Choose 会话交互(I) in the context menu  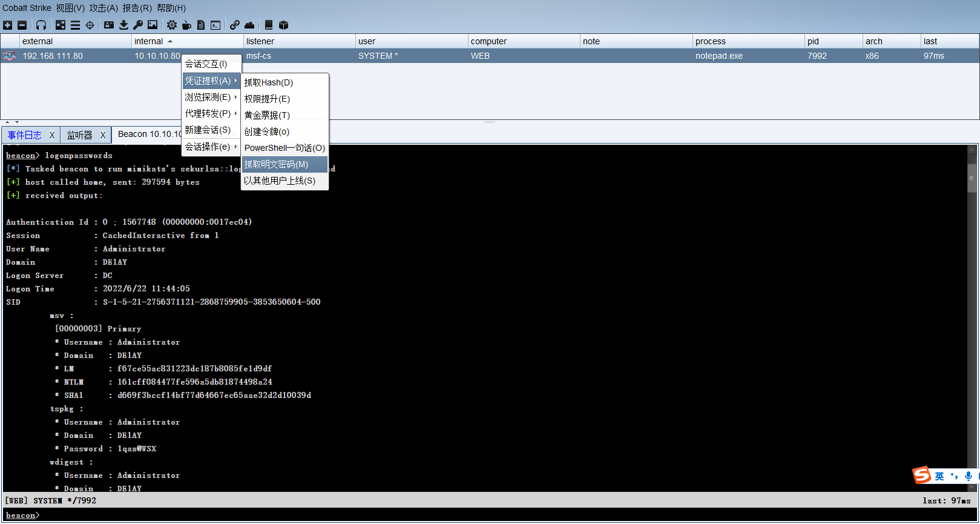[x=212, y=64]
